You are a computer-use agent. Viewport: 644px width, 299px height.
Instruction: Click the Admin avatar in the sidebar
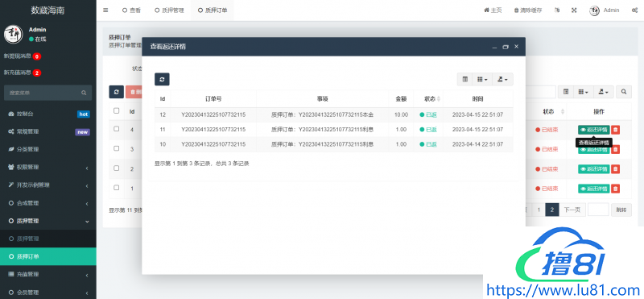click(13, 34)
